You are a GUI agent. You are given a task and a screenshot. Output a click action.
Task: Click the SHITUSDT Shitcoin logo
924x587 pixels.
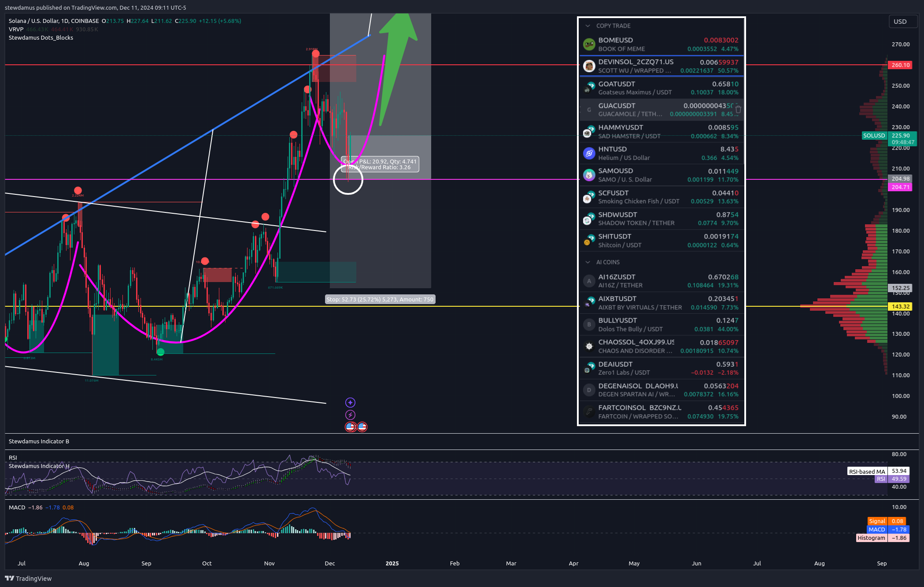[589, 241]
